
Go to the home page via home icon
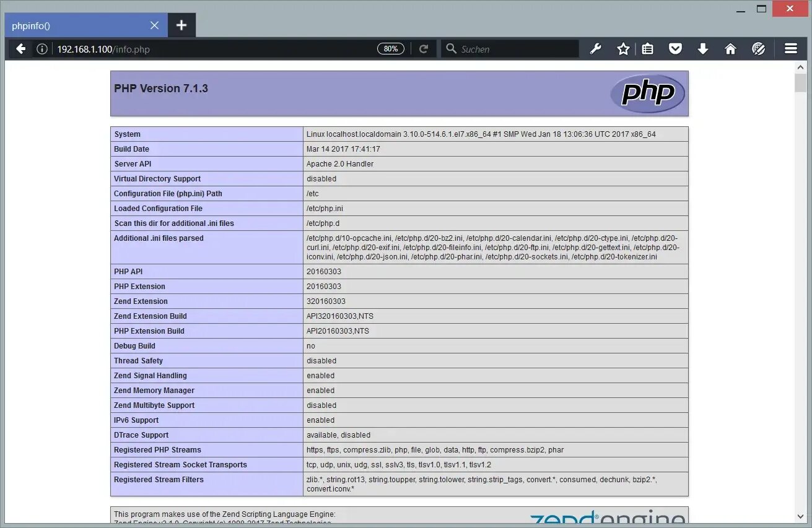coord(730,48)
